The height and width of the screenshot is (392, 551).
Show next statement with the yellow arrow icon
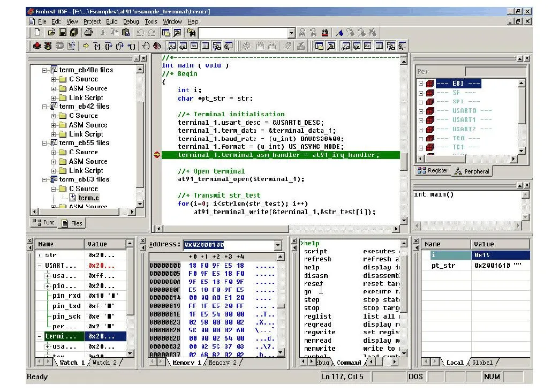[86, 46]
